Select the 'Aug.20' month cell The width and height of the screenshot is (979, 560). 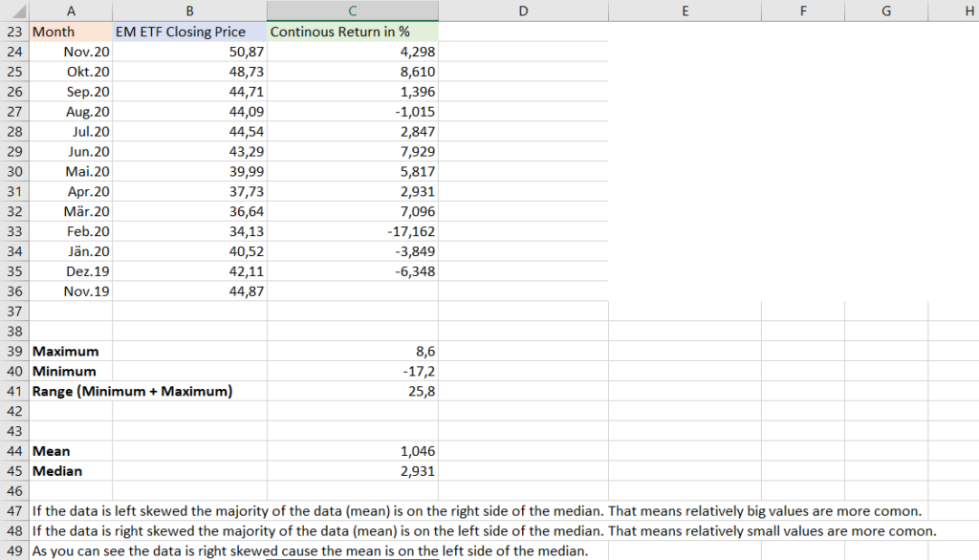(71, 112)
